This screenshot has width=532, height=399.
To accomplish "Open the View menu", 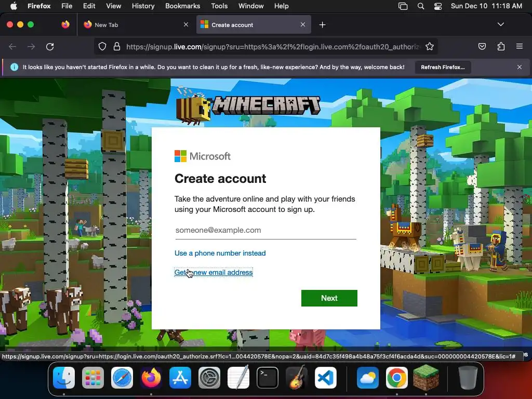I will 113,6.
